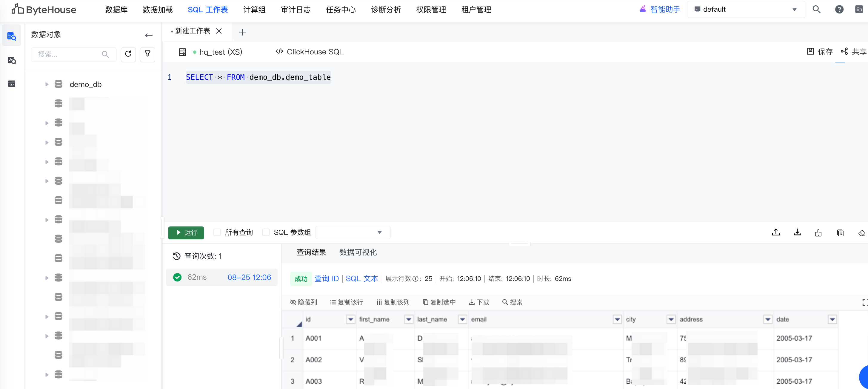Viewport: 868px width, 389px height.
Task: Expand the demo_db tree node
Action: (x=47, y=84)
